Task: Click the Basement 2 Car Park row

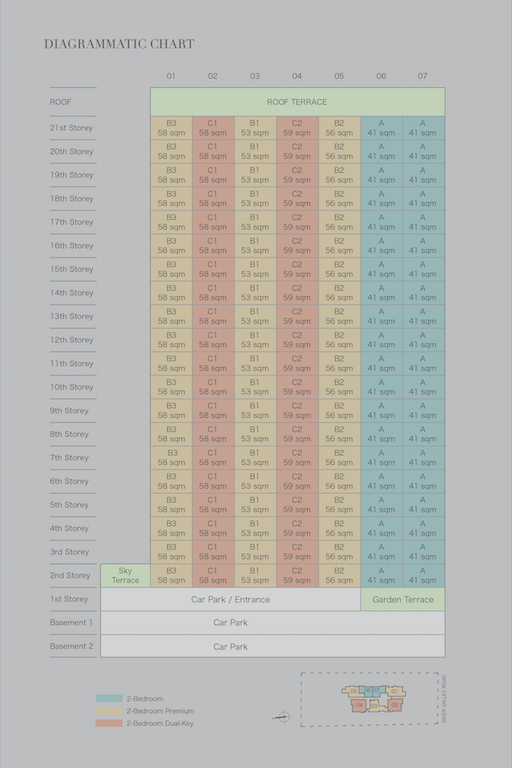Action: pos(273,647)
